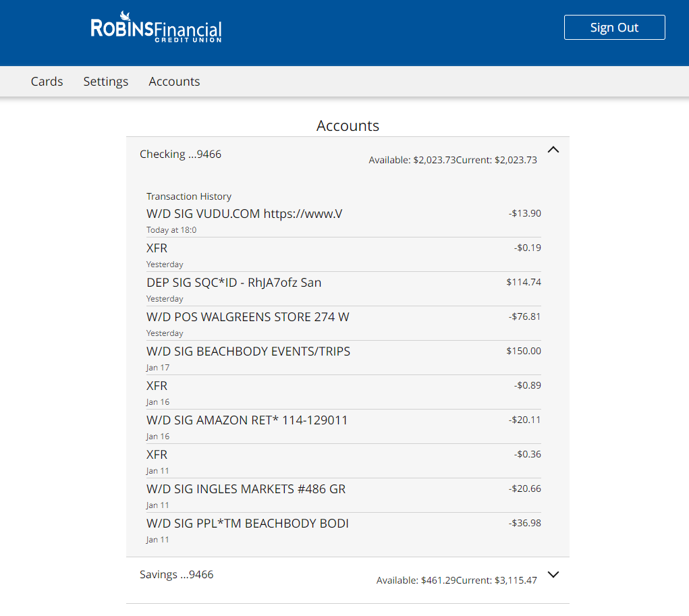Select the XFR transaction for -$0.19
Image resolution: width=689 pixels, height=616 pixels.
tap(343, 255)
